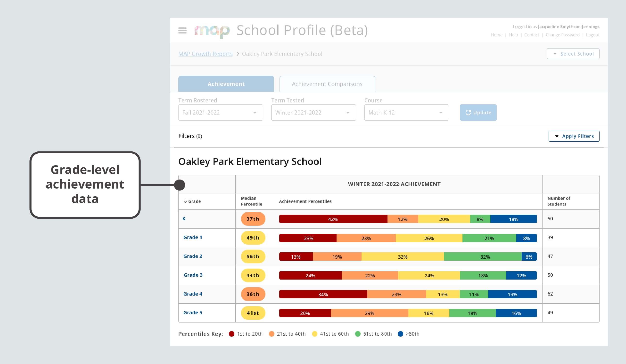Select the orange 21st to 40th percentile key dot
The image size is (626, 364).
coord(272,334)
